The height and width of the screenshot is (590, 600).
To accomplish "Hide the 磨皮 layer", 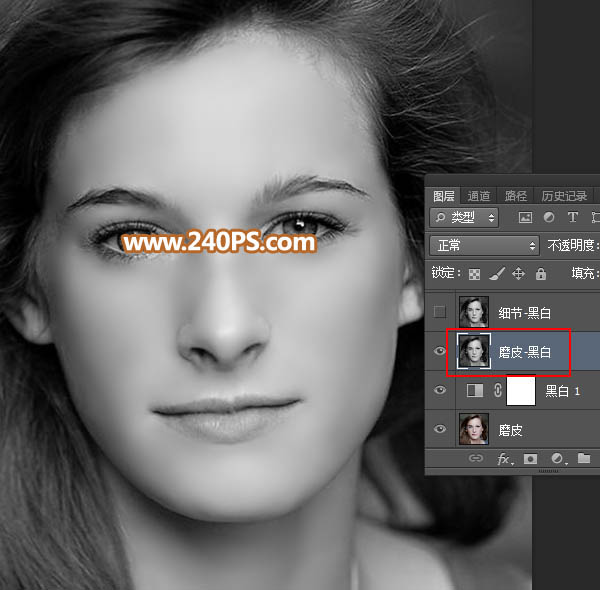I will tap(440, 429).
